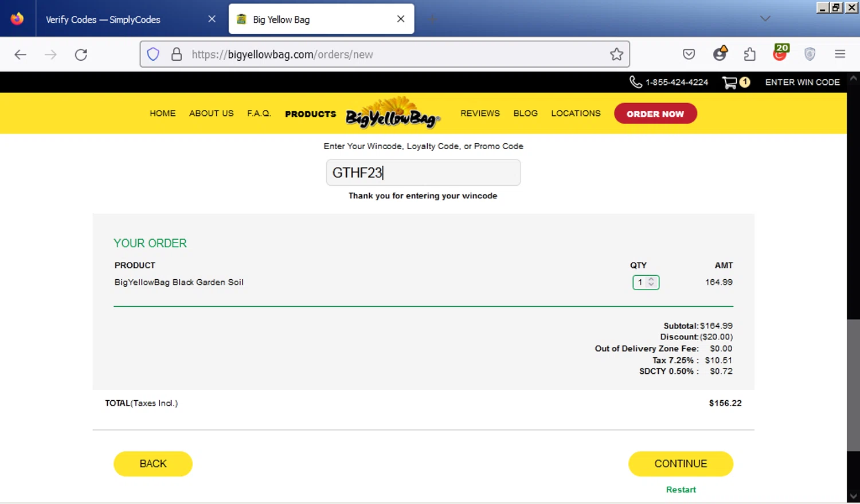This screenshot has height=504, width=860.
Task: Click the SDCTY 0.50% $0.72 line
Action: tap(686, 371)
